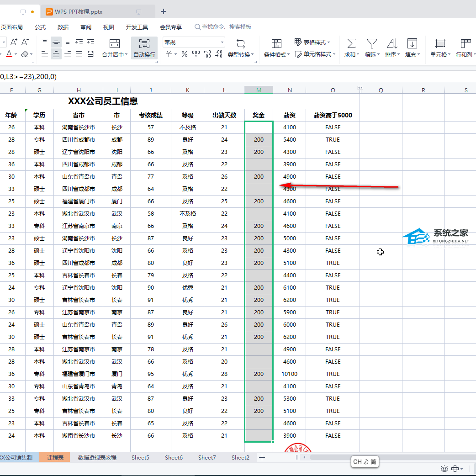
Task: Open a new document tab with plus
Action: [164, 11]
